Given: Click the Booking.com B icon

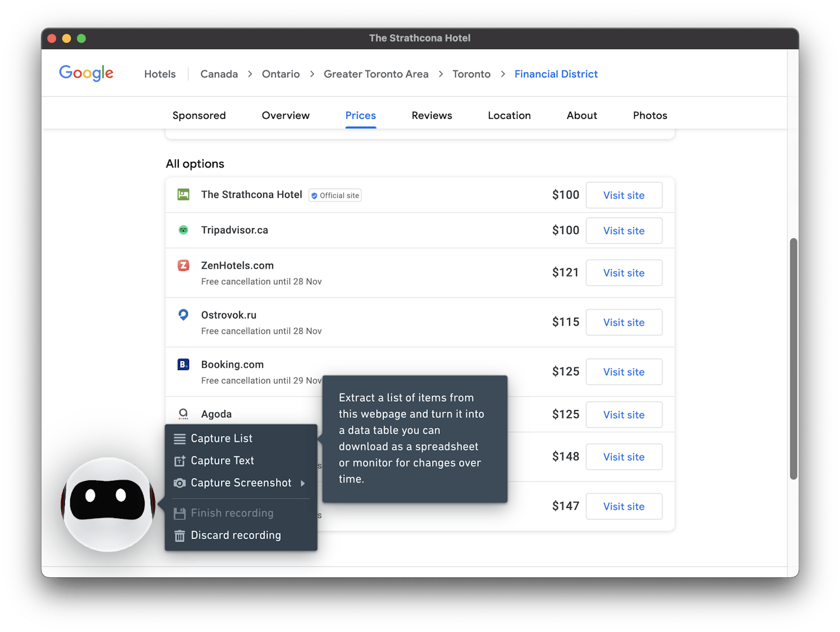Looking at the screenshot, I should tap(184, 365).
